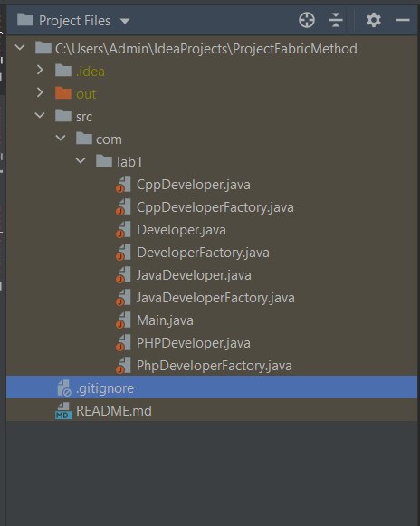Select the src folder name
420x526 pixels.
[x=84, y=117]
